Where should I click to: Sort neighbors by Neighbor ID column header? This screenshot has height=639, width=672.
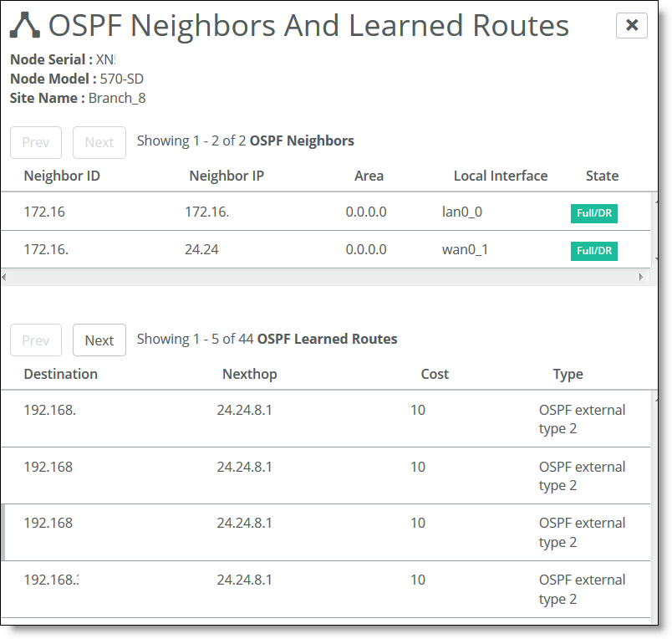click(62, 176)
